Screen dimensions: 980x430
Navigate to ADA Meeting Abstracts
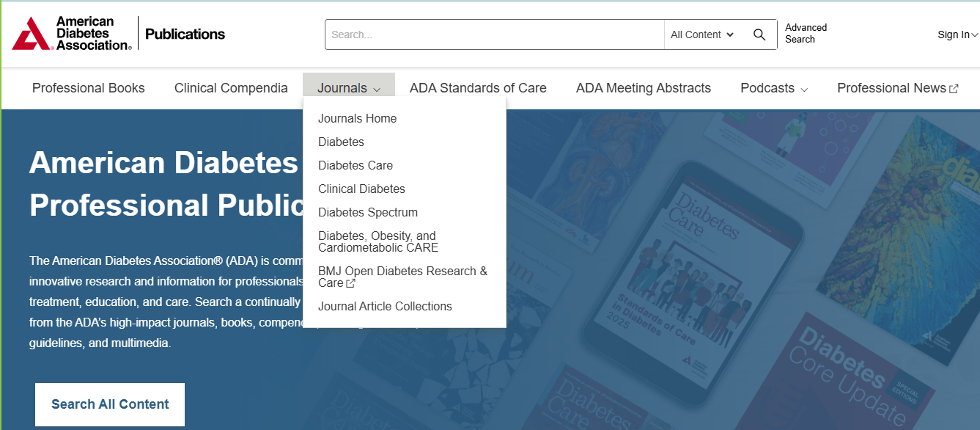pyautogui.click(x=644, y=88)
